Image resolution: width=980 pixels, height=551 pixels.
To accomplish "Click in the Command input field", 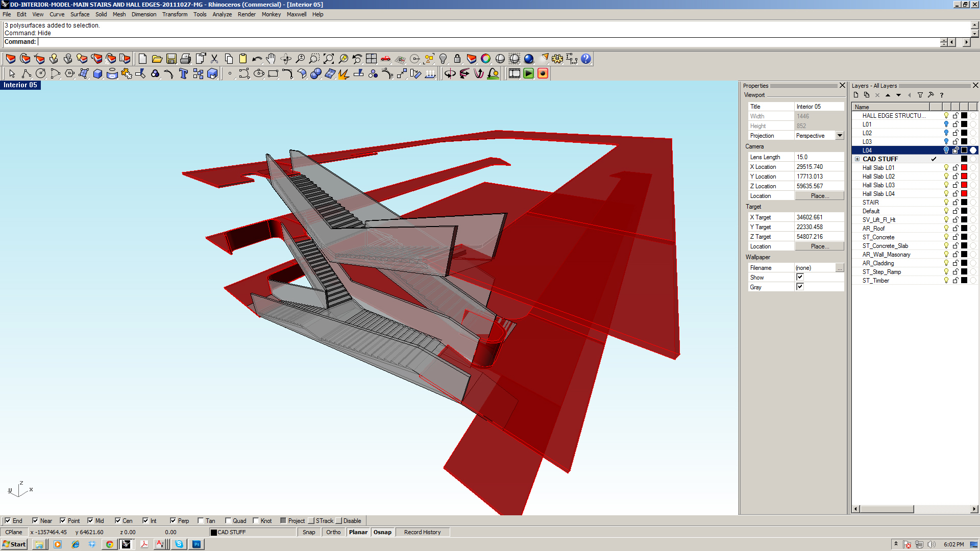I will tap(487, 42).
